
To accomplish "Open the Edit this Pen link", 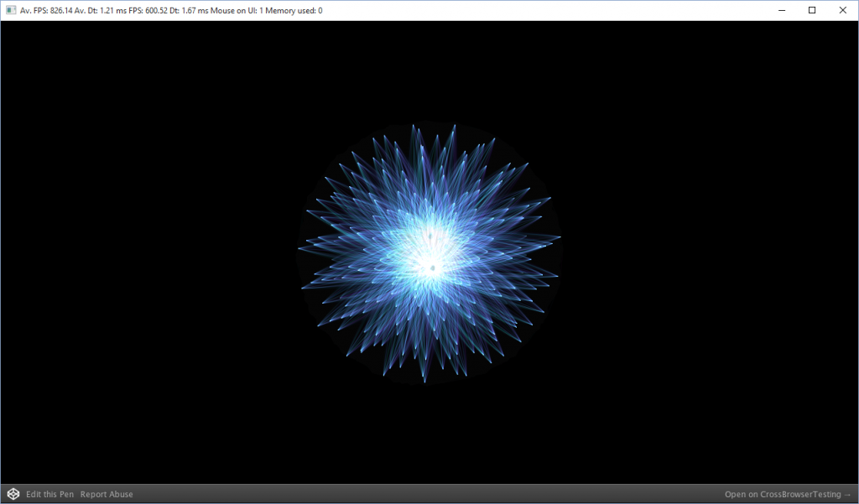I will pyautogui.click(x=49, y=494).
